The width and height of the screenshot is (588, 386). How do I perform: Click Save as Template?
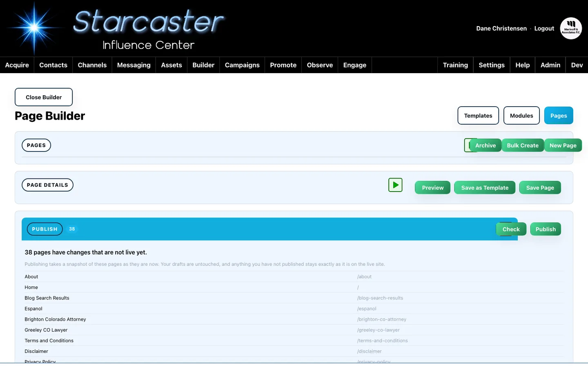point(485,188)
